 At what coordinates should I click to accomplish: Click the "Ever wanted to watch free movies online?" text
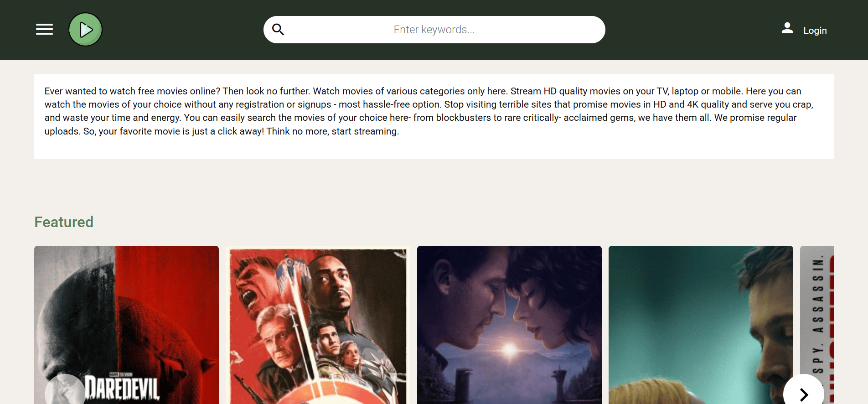(132, 91)
